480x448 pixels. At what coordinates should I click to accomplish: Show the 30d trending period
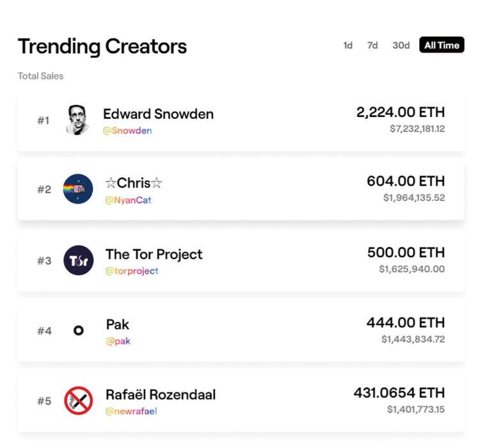(401, 45)
